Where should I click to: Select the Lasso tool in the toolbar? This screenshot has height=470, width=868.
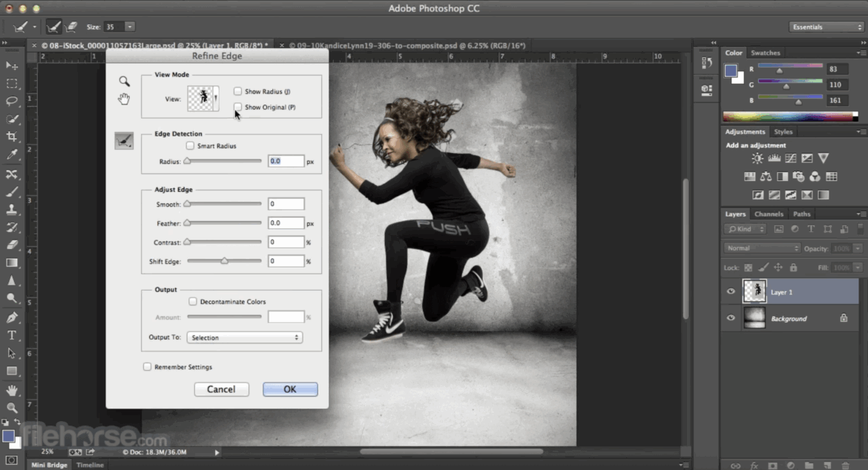tap(12, 102)
